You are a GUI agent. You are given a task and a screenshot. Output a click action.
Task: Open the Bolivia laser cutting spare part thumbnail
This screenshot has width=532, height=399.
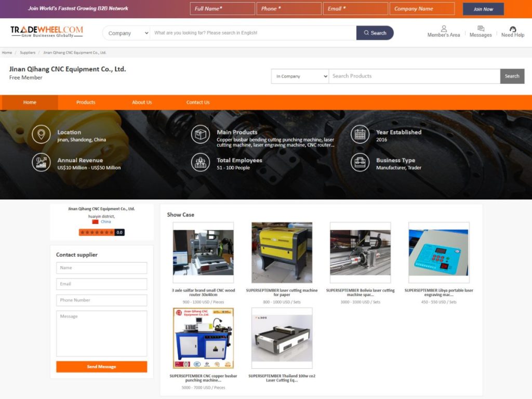361,252
